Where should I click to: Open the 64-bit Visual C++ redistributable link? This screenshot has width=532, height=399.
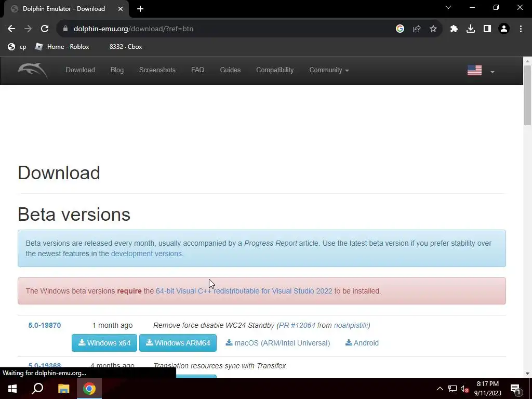pyautogui.click(x=244, y=291)
